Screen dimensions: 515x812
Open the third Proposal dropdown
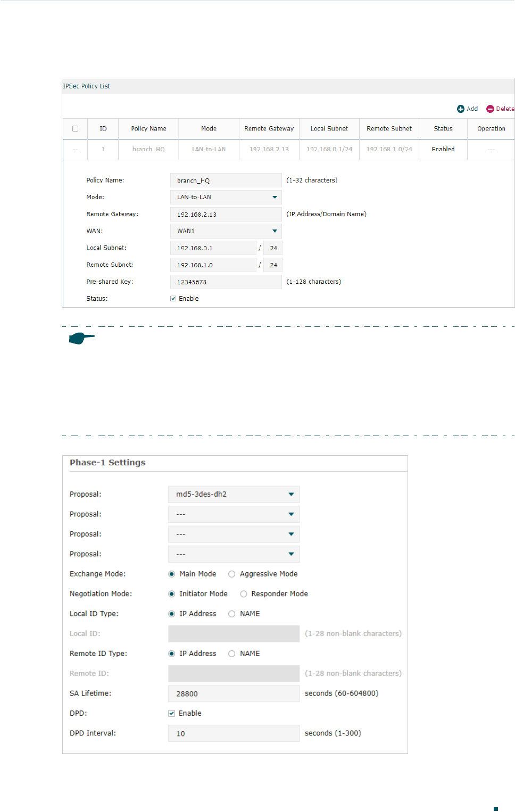[x=234, y=534]
